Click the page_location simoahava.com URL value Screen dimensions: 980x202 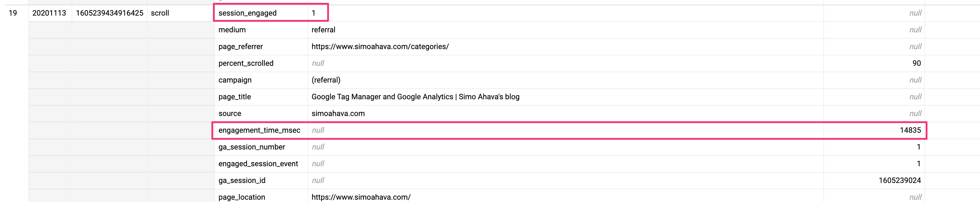[361, 197]
